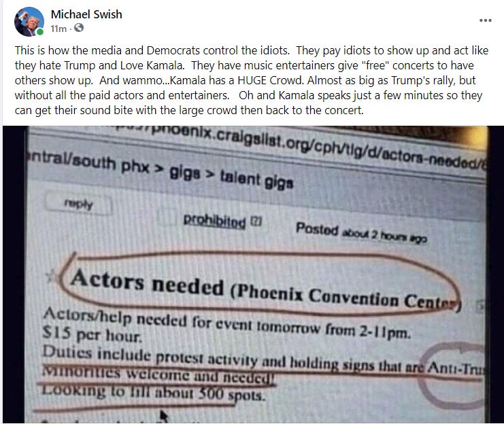The image size is (504, 424).
Task: Open the Michael Swish name link
Action: coord(86,14)
